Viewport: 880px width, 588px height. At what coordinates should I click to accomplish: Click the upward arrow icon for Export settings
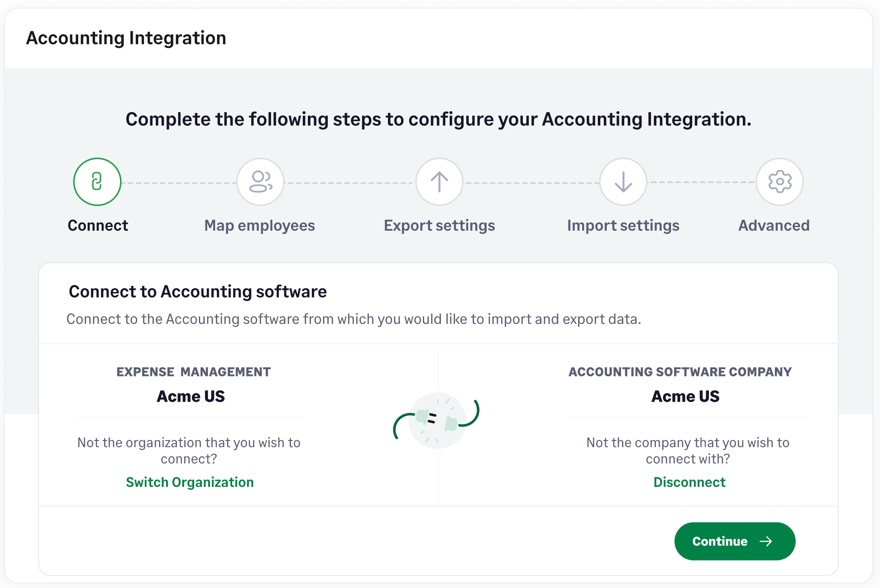point(439,181)
